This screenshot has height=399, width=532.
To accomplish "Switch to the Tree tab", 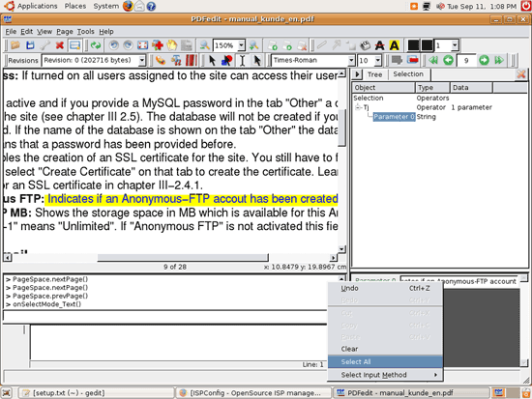I will (374, 74).
